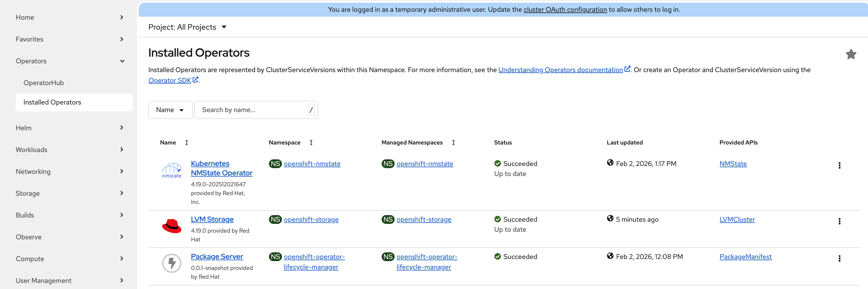Click the nmstate operator logo

[171, 170]
